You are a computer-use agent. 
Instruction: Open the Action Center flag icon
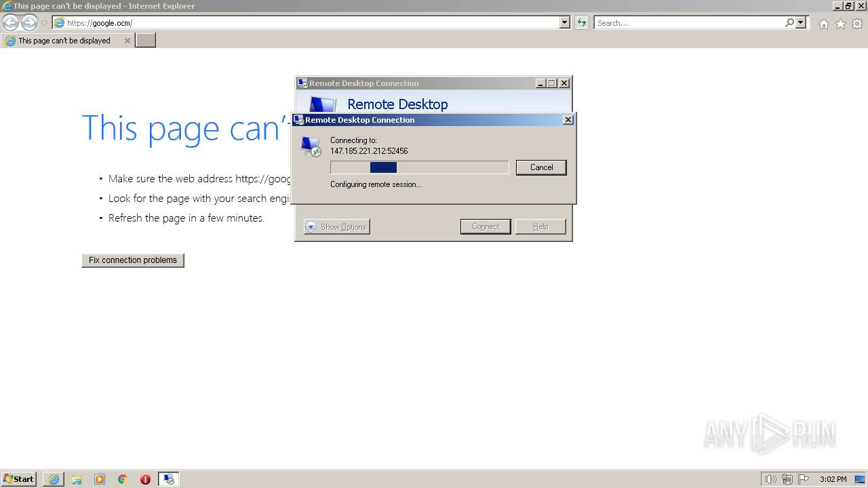pyautogui.click(x=804, y=479)
